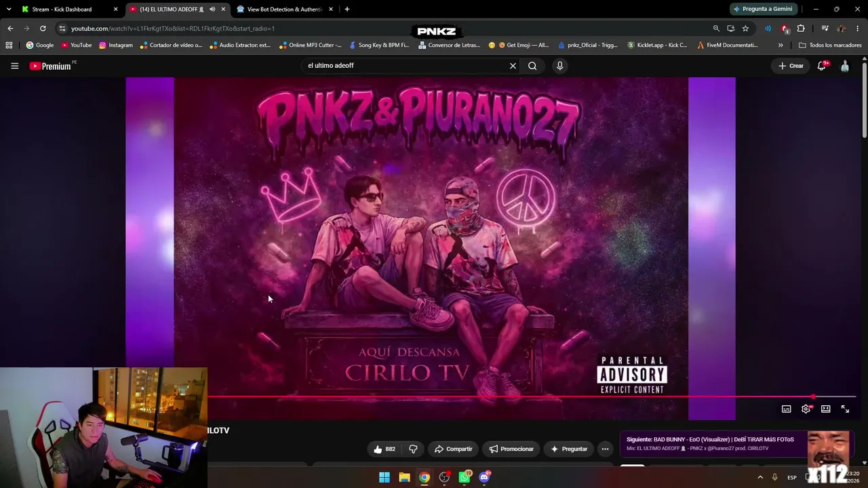
Task: Open the Instagram bookmark
Action: [116, 45]
